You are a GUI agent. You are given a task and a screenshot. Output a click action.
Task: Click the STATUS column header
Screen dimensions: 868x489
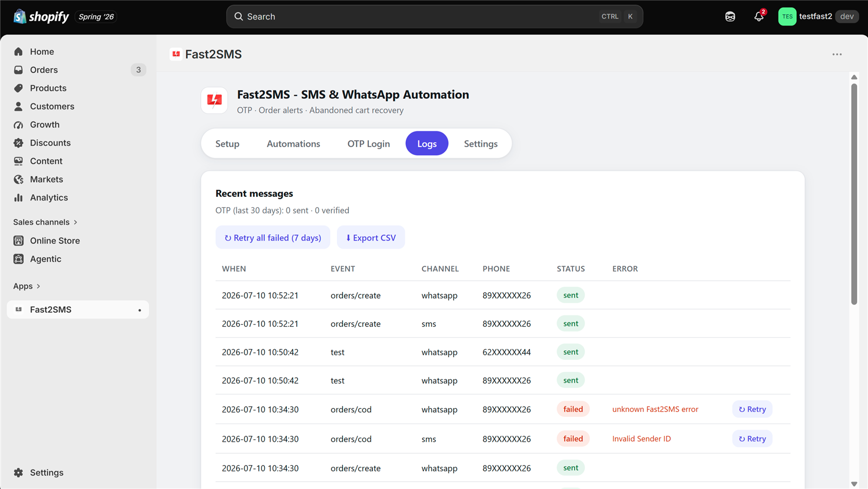click(571, 269)
